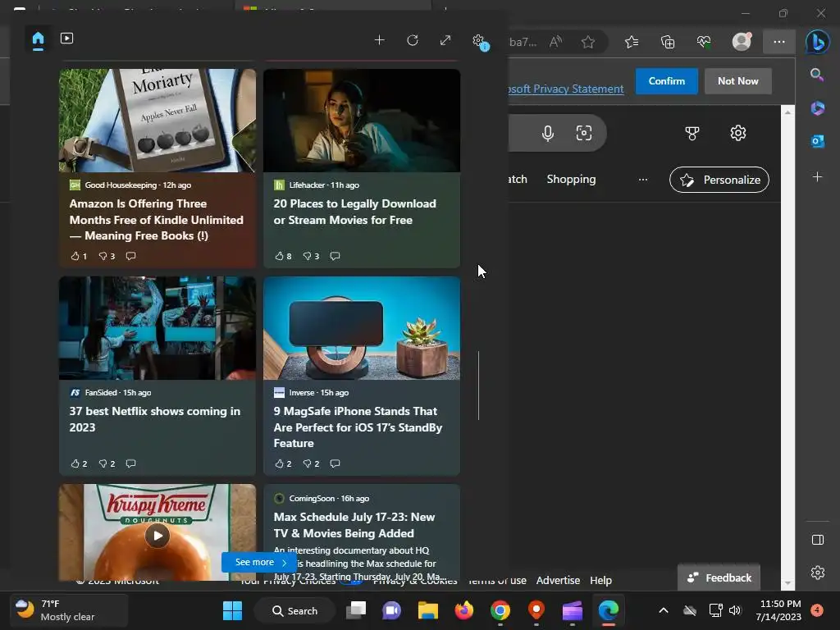
Task: Comment on the MagSafe iPhone Stands article
Action: [x=335, y=463]
